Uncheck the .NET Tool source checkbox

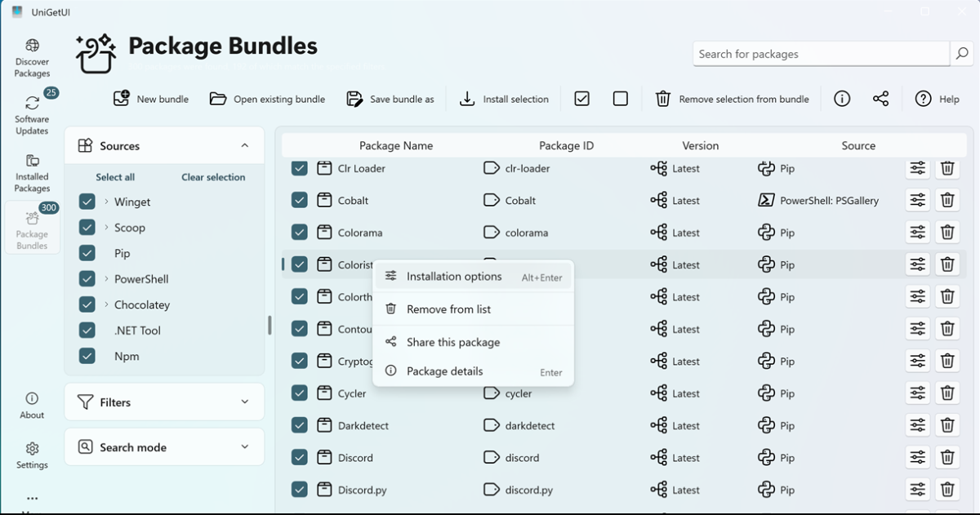click(x=87, y=331)
